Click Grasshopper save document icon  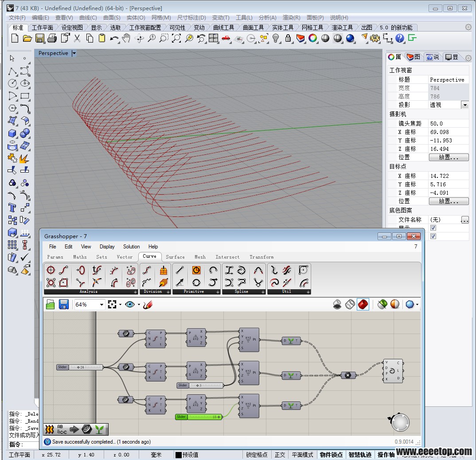pos(63,304)
